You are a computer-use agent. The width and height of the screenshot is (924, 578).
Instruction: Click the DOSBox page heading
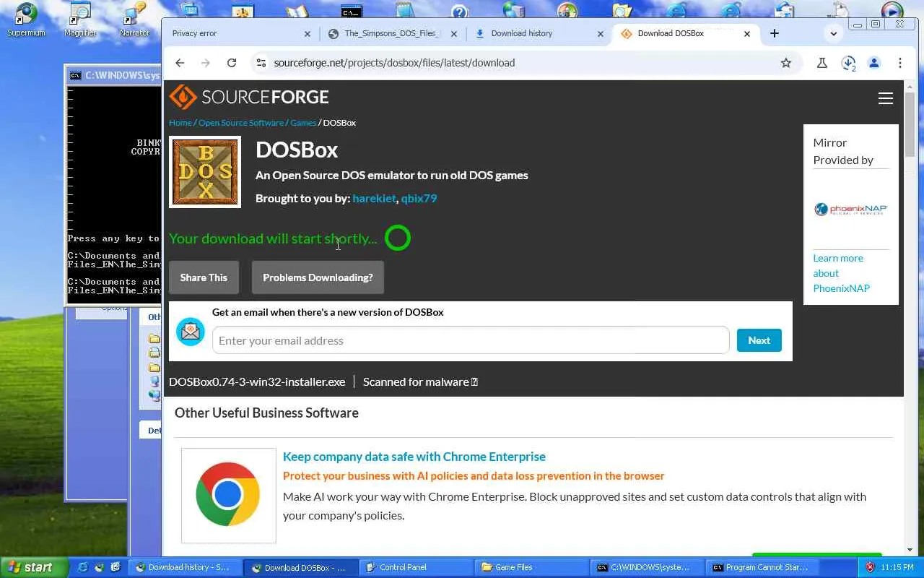coord(297,150)
